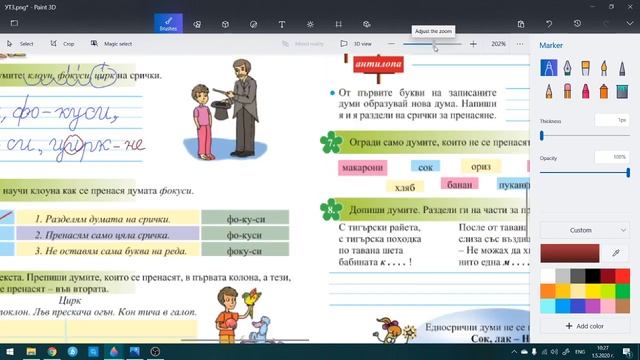640x360 pixels.
Task: Open the Windows Start menu
Action: [10, 351]
